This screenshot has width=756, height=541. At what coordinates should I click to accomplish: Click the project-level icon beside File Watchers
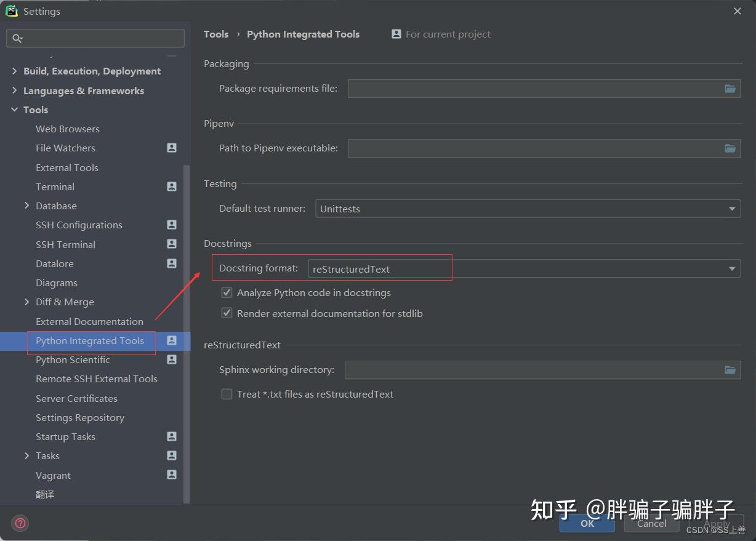(x=172, y=148)
